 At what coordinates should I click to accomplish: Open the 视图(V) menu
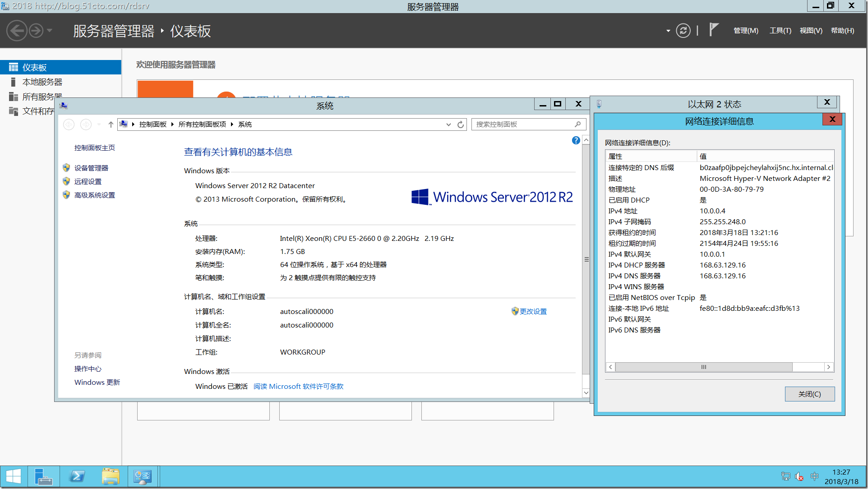[x=811, y=31]
